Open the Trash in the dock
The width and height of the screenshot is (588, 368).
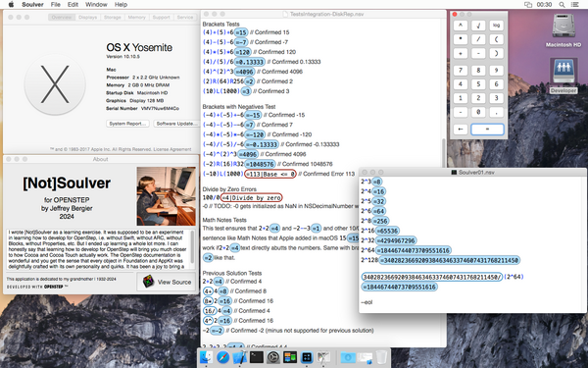click(381, 357)
